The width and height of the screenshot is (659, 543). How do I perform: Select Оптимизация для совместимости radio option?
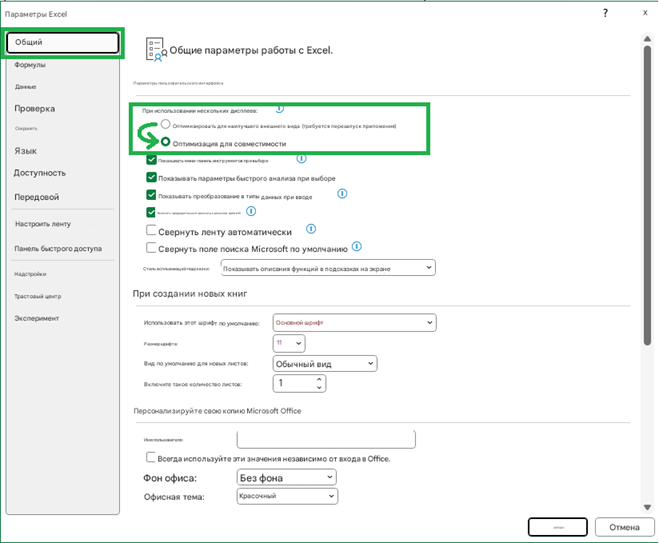(x=165, y=142)
